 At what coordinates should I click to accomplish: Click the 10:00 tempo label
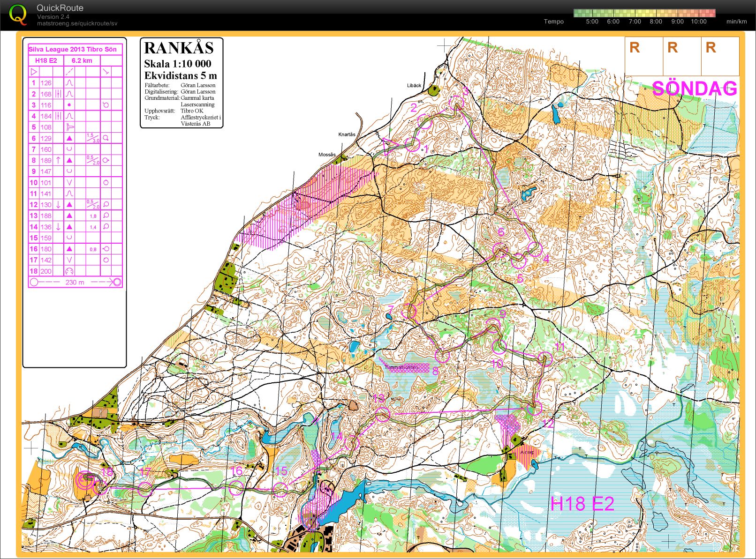pos(698,22)
